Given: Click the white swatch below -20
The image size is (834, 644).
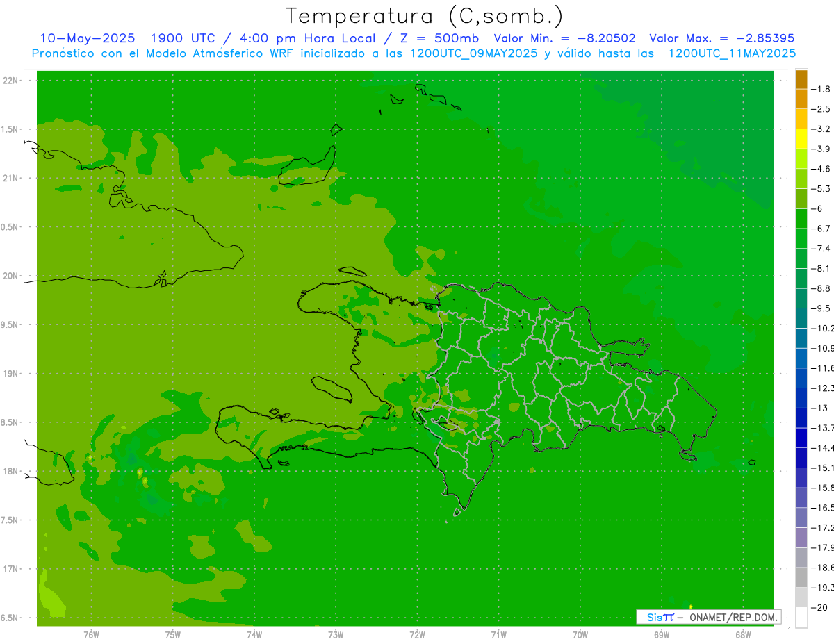Looking at the screenshot, I should pyautogui.click(x=801, y=618).
